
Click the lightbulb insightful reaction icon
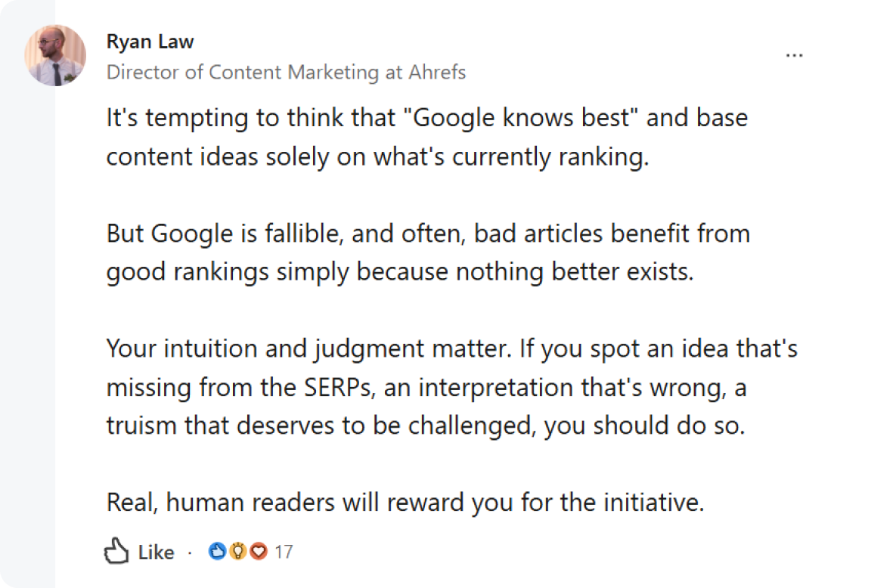tap(238, 552)
